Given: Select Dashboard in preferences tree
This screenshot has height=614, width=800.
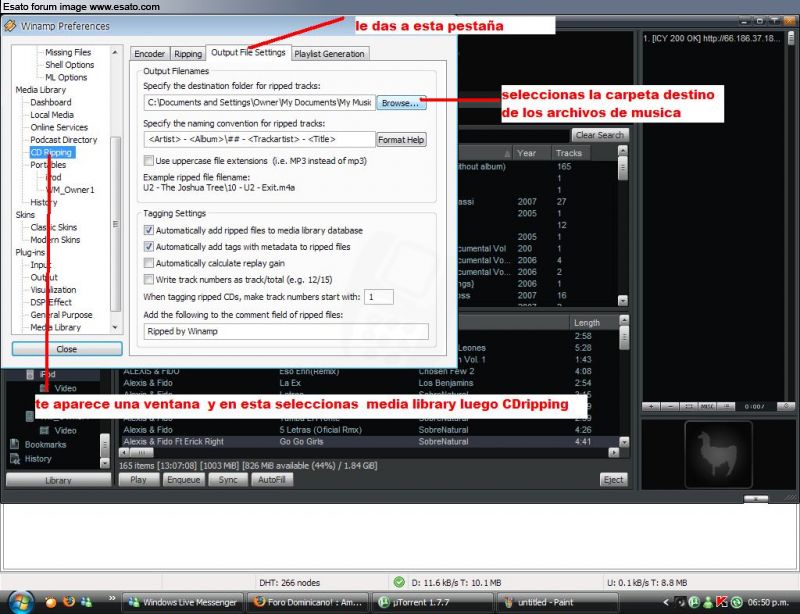Looking at the screenshot, I should 51,102.
